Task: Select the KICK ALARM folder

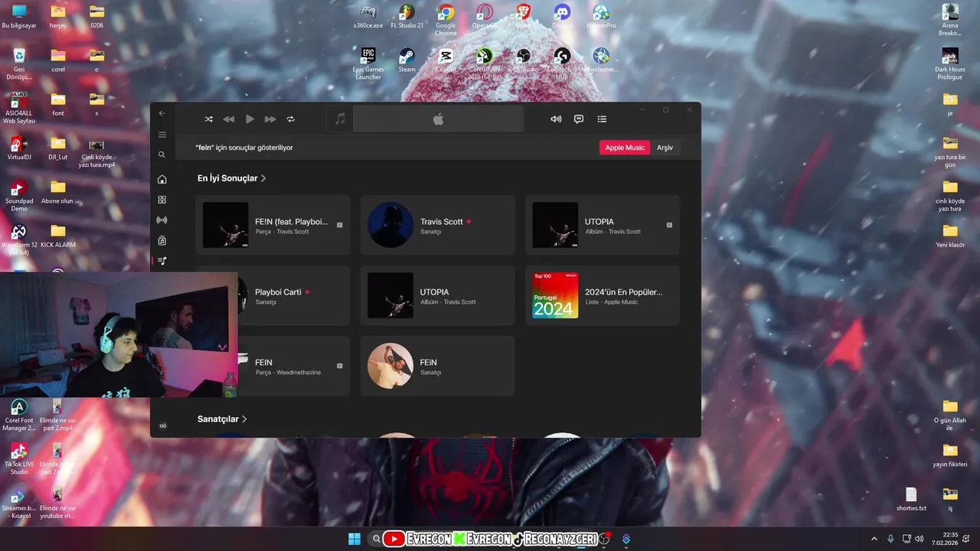Action: point(58,236)
